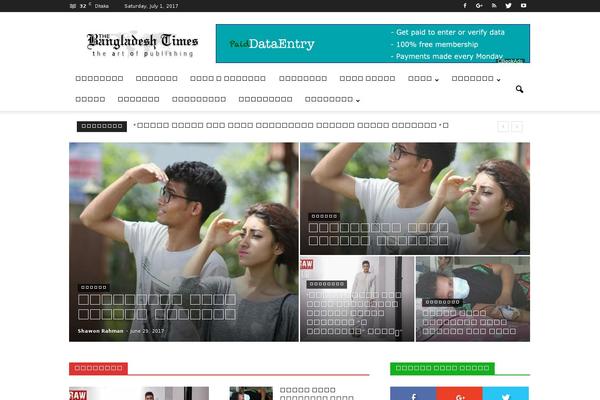Open the featured article showing masked patient
This screenshot has width=600, height=400.
click(473, 299)
